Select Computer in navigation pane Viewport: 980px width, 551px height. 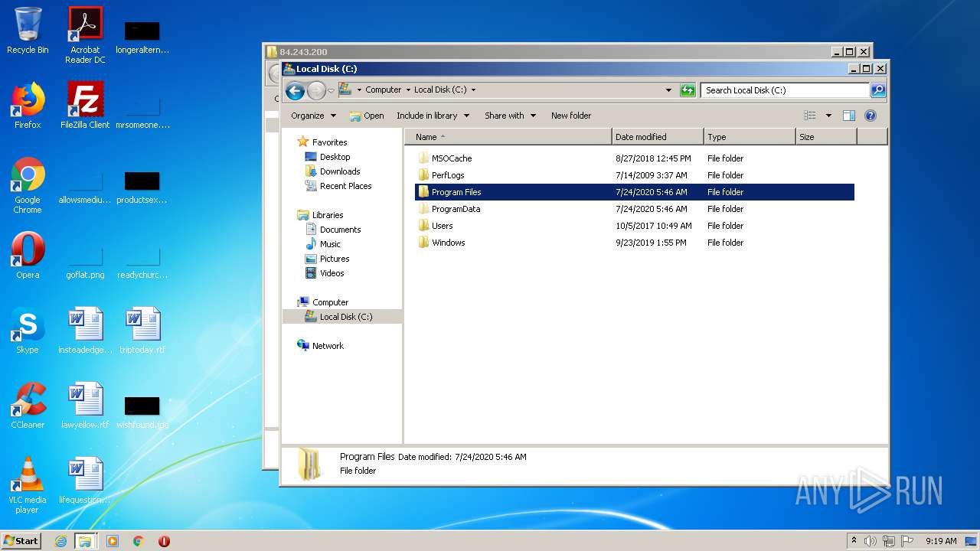(x=330, y=302)
